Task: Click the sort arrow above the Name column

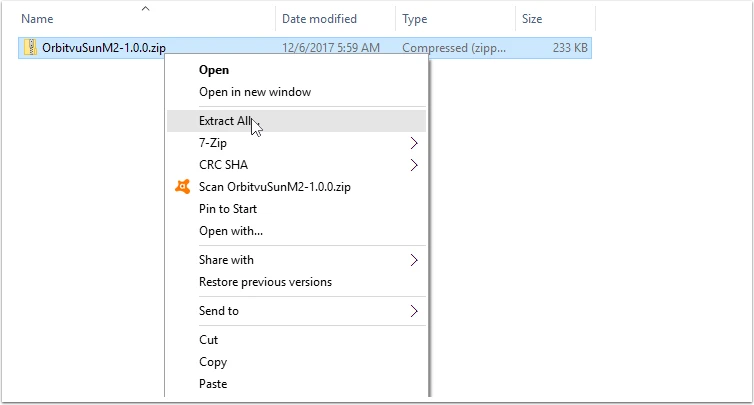Action: 146,8
